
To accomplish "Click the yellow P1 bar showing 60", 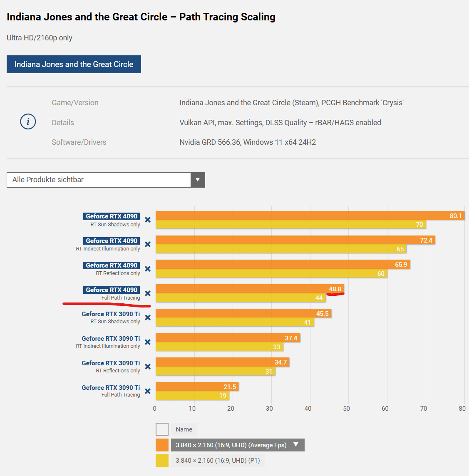I will (271, 273).
